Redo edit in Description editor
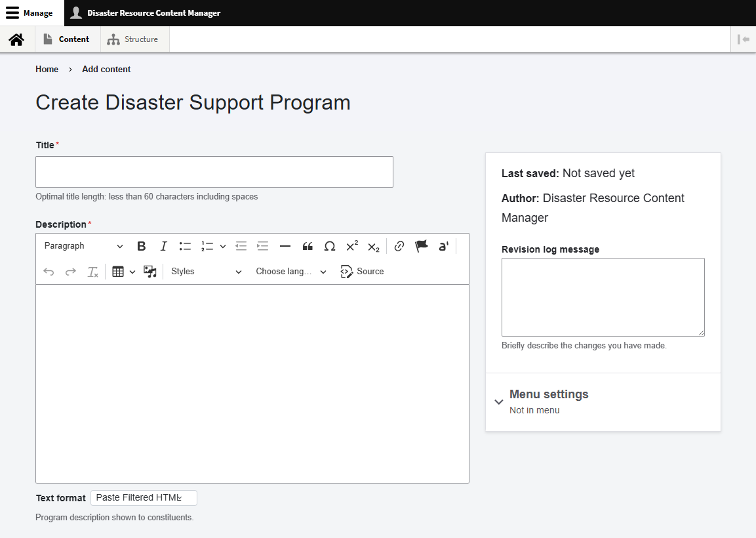Image resolution: width=756 pixels, height=538 pixels. click(71, 272)
